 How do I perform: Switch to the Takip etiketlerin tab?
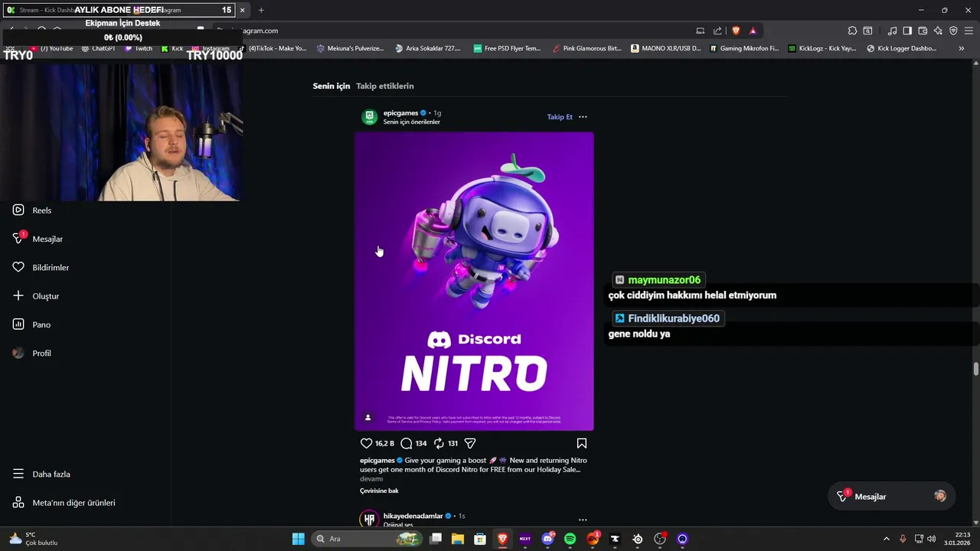(384, 86)
